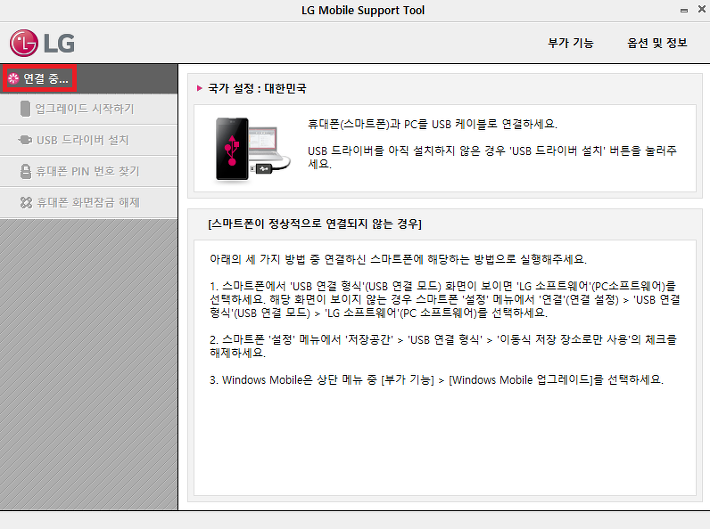Screen dimensions: 710x529
Task: Click the USB 드라이버 설치 button
Action: coord(89,140)
